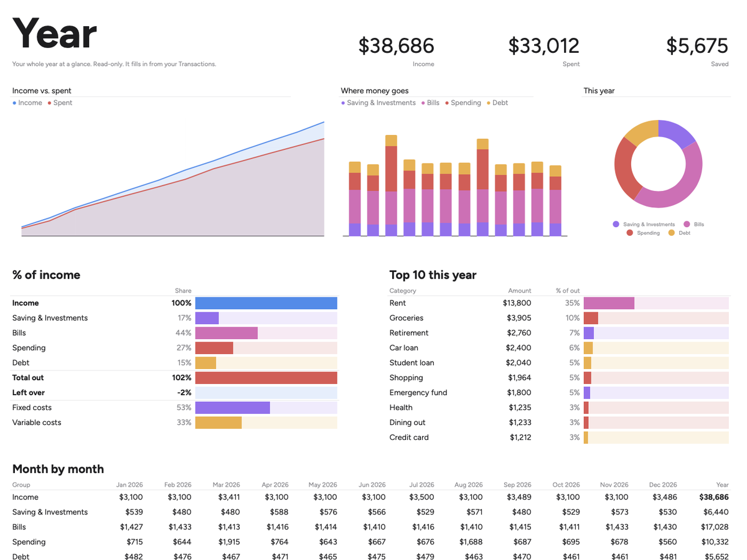The height and width of the screenshot is (560, 747).
Task: Select March spending cell $1,915
Action: coord(230,542)
